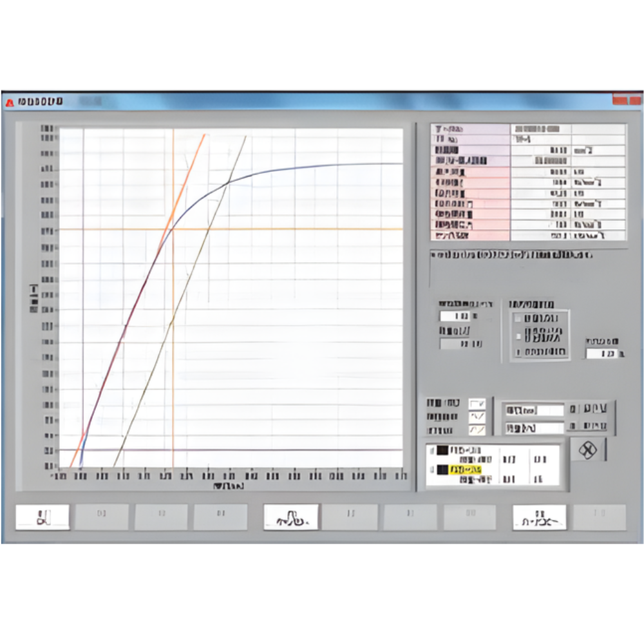Click the gray button immediately right of the first white button
The width and height of the screenshot is (644, 644).
tap(102, 517)
